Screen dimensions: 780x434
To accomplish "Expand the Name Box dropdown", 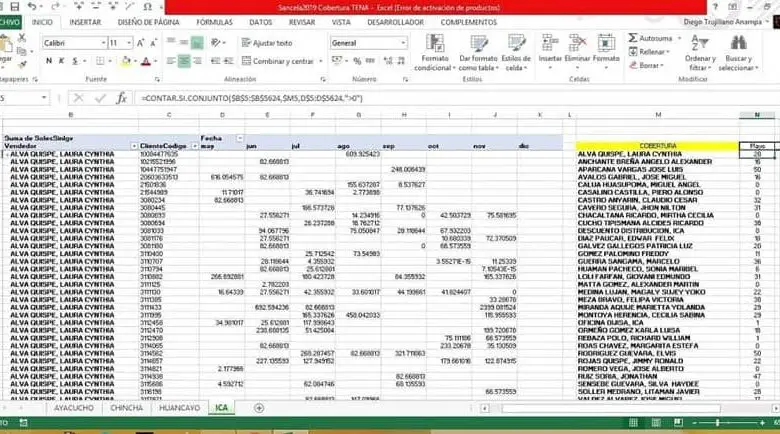I will click(44, 98).
